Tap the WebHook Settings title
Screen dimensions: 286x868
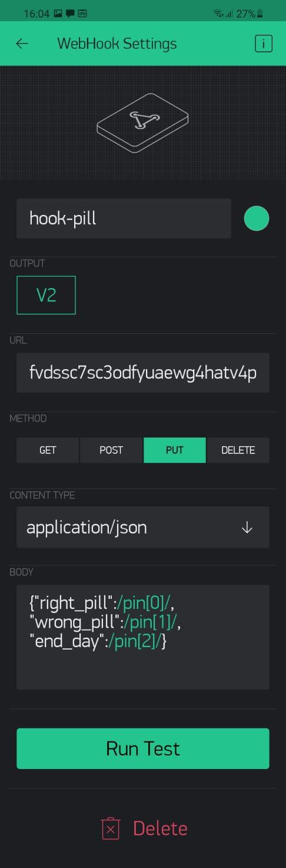(117, 44)
